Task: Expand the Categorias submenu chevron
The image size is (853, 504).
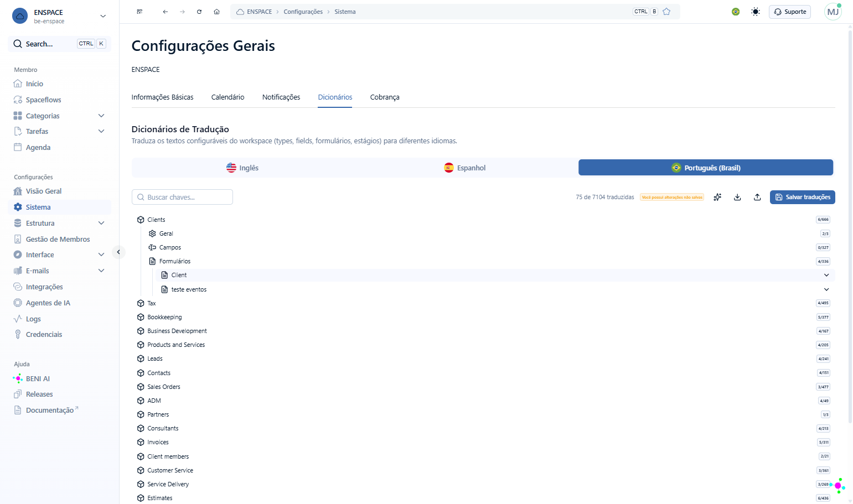Action: pos(101,116)
